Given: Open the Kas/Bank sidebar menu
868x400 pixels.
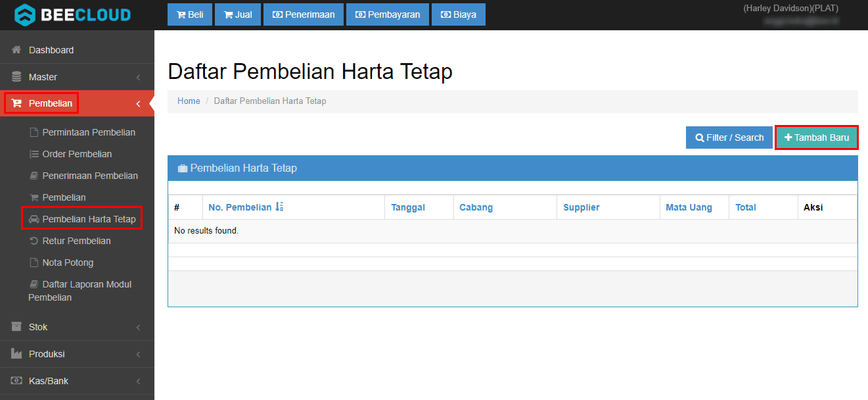Looking at the screenshot, I should [x=77, y=381].
